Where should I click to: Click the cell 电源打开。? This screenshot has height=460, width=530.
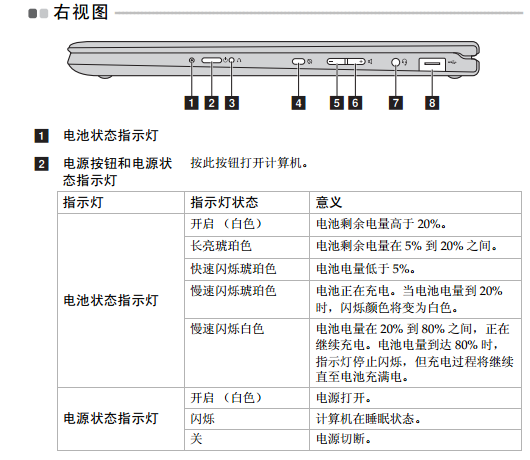415,398
